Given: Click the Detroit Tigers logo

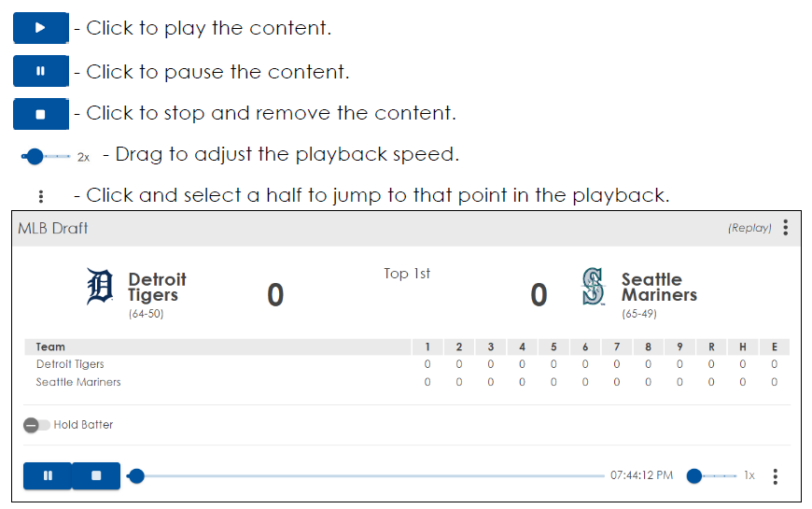Looking at the screenshot, I should [x=100, y=288].
